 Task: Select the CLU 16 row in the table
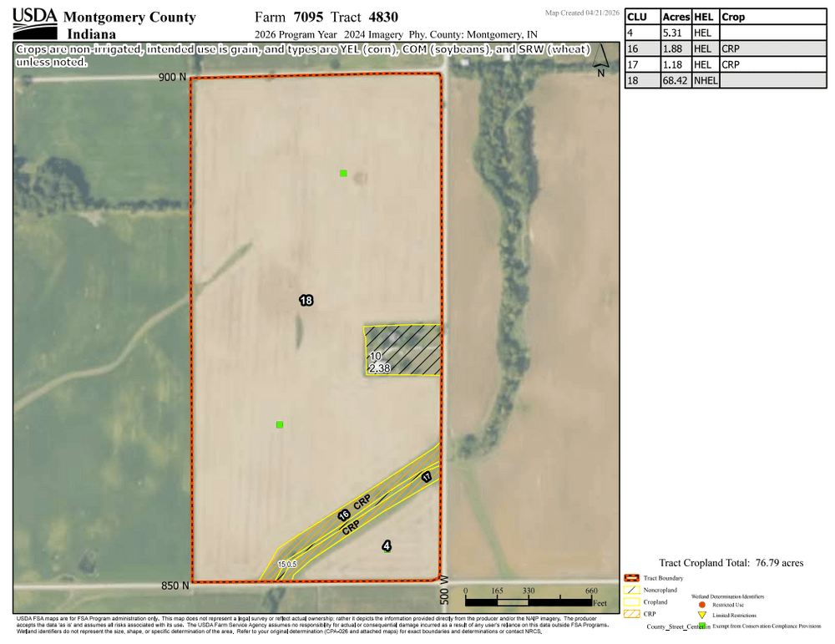[726, 48]
